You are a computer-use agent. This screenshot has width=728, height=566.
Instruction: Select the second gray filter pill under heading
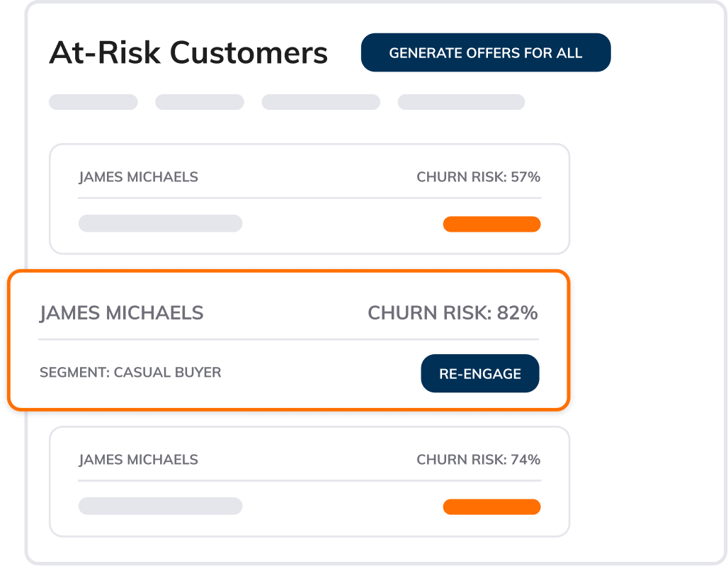[199, 102]
